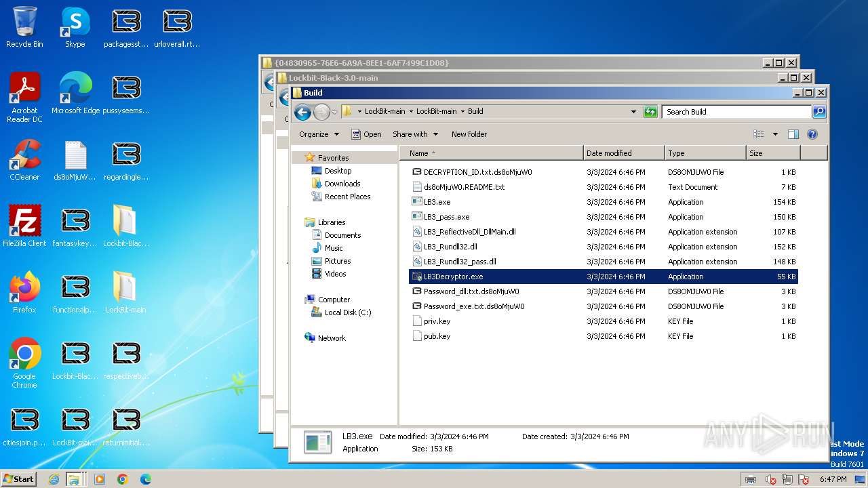Sort by the Size column header
This screenshot has height=488, width=868.
click(x=772, y=153)
